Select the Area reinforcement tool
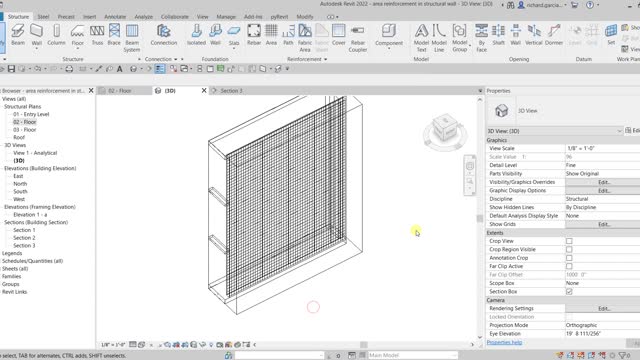This screenshot has height=360, width=640. coord(271,35)
